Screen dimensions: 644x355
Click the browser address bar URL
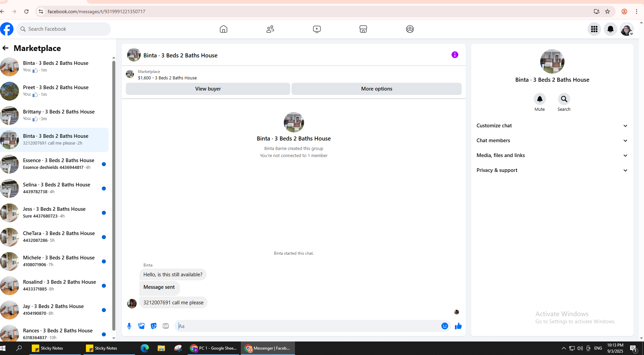click(96, 11)
